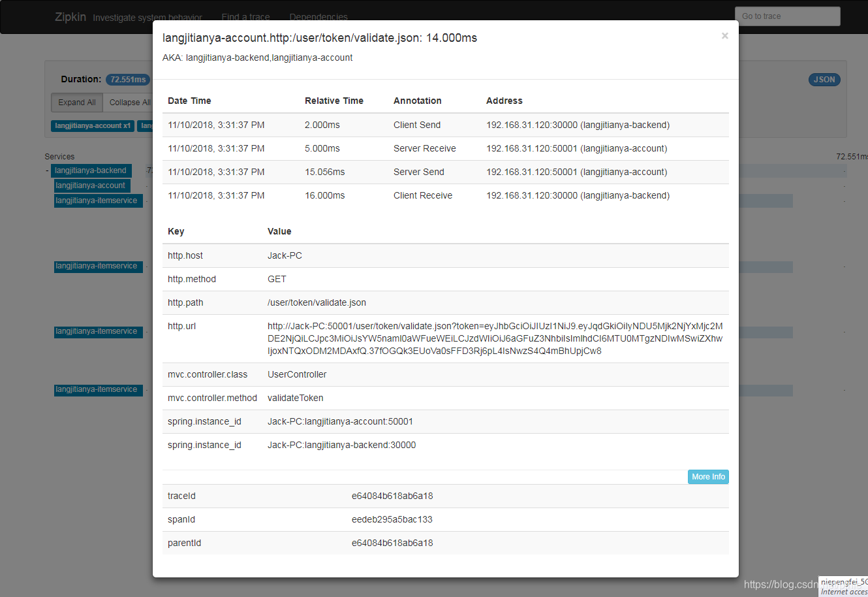Click the Client Send address 192.168.31.120:30000

pyautogui.click(x=578, y=125)
